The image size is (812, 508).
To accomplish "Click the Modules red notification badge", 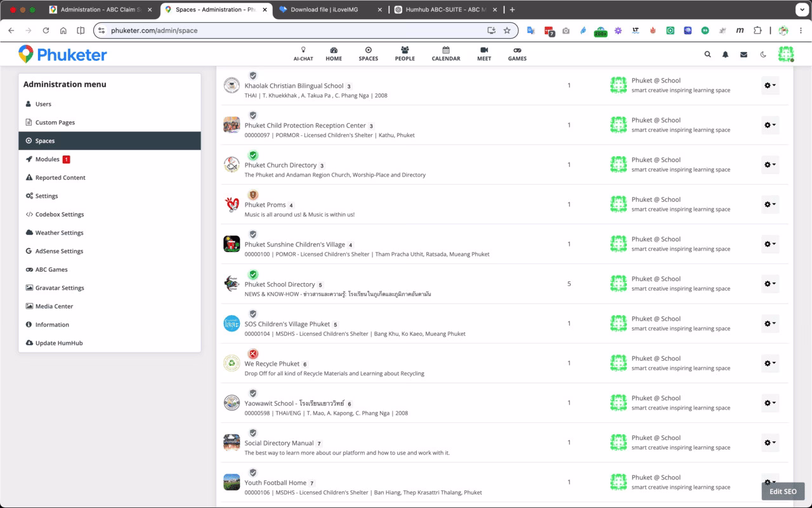I will (67, 159).
